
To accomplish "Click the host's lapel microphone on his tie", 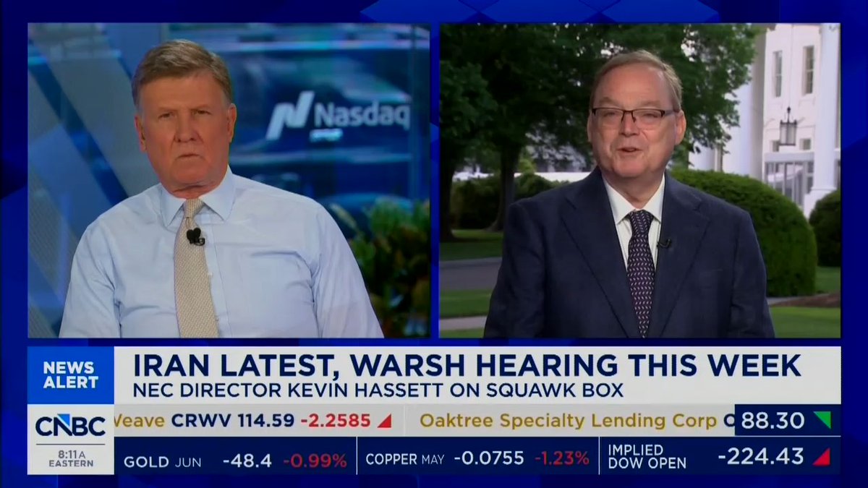I will click(x=195, y=236).
